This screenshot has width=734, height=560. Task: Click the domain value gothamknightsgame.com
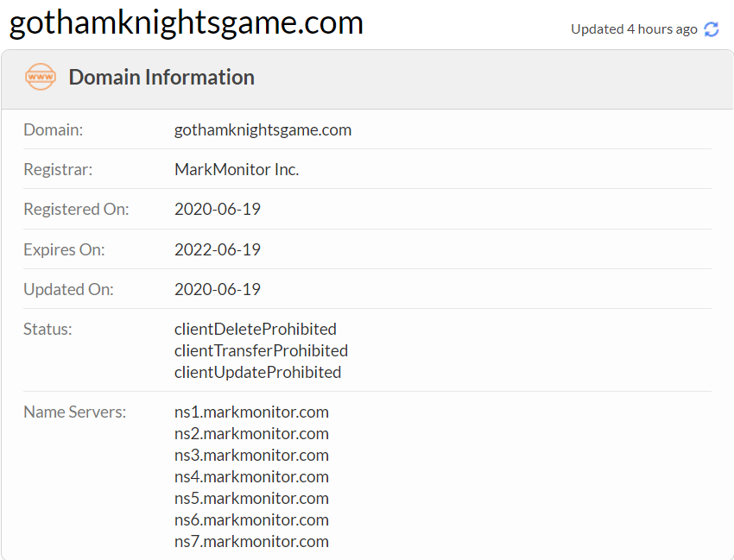point(263,130)
